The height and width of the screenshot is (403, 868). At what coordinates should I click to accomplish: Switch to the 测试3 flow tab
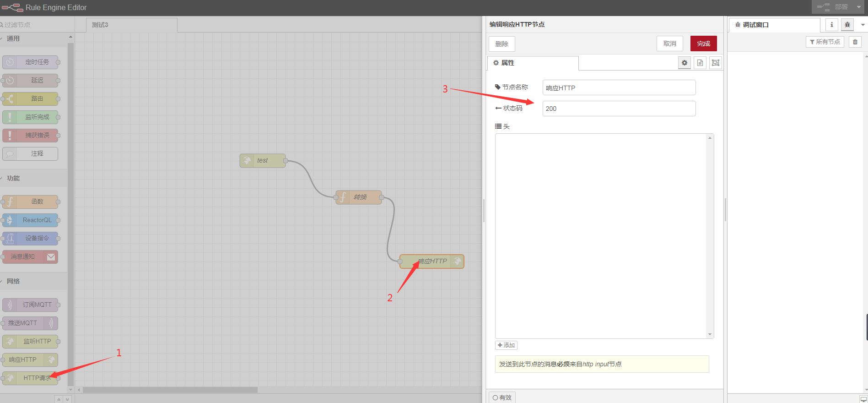[131, 25]
